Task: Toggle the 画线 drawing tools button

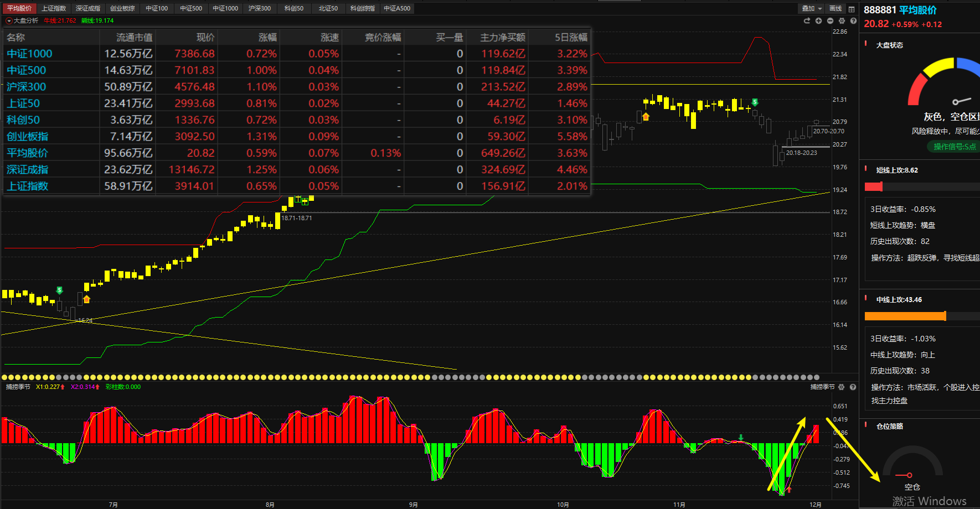Action: click(835, 9)
